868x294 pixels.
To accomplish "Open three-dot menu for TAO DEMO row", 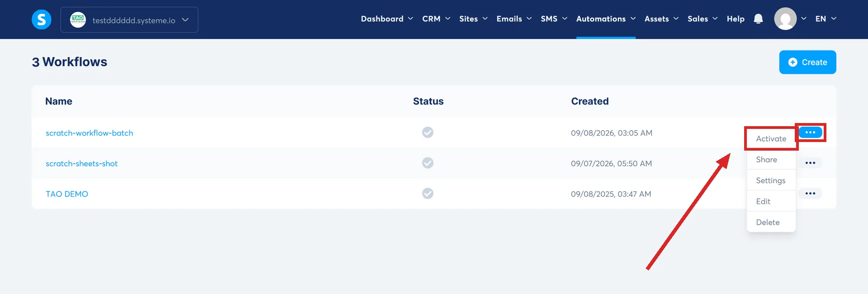I will (x=810, y=193).
